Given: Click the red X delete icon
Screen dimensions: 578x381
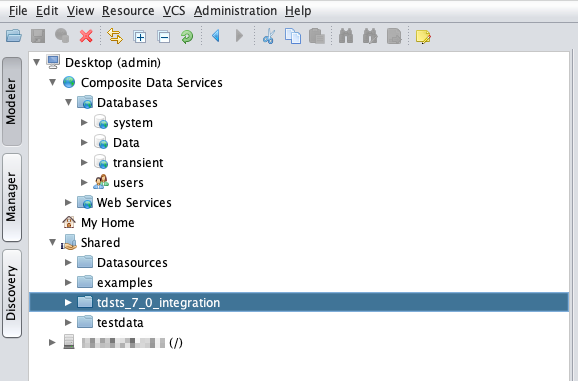Looking at the screenshot, I should (86, 36).
